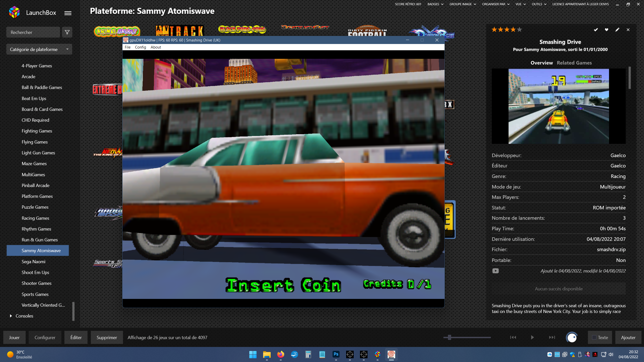Screen dimensions: 644x362
Task: Switch to LaunchBox taskbar icon
Action: pos(377,354)
